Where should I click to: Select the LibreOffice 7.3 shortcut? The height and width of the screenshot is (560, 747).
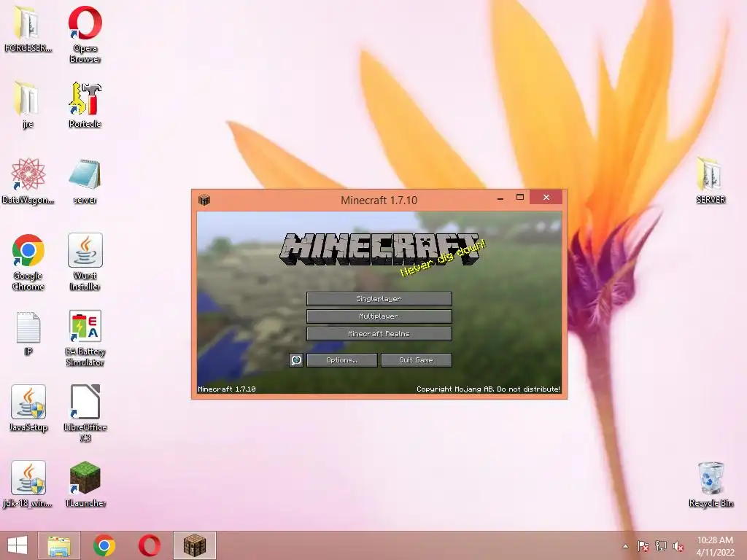[85, 413]
